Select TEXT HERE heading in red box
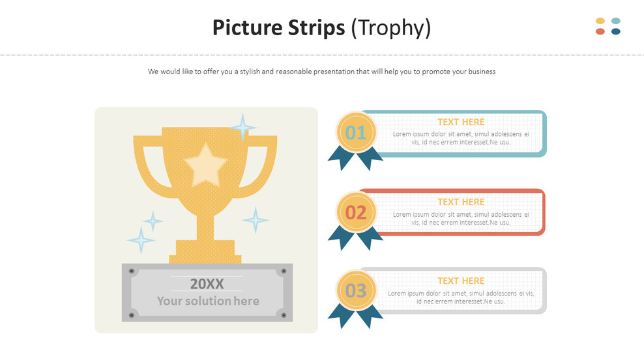644x362 pixels. pyautogui.click(x=461, y=202)
